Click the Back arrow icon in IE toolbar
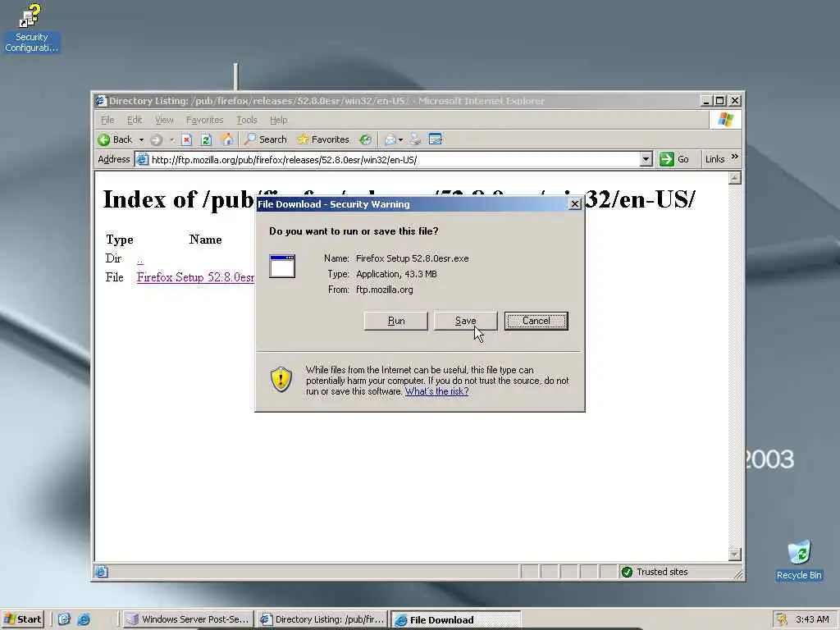 click(x=103, y=139)
